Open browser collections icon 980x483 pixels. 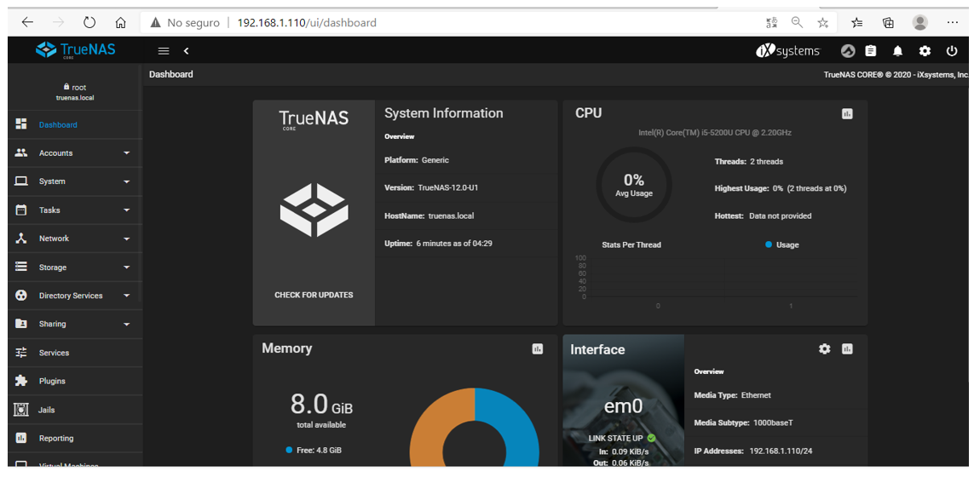[888, 22]
